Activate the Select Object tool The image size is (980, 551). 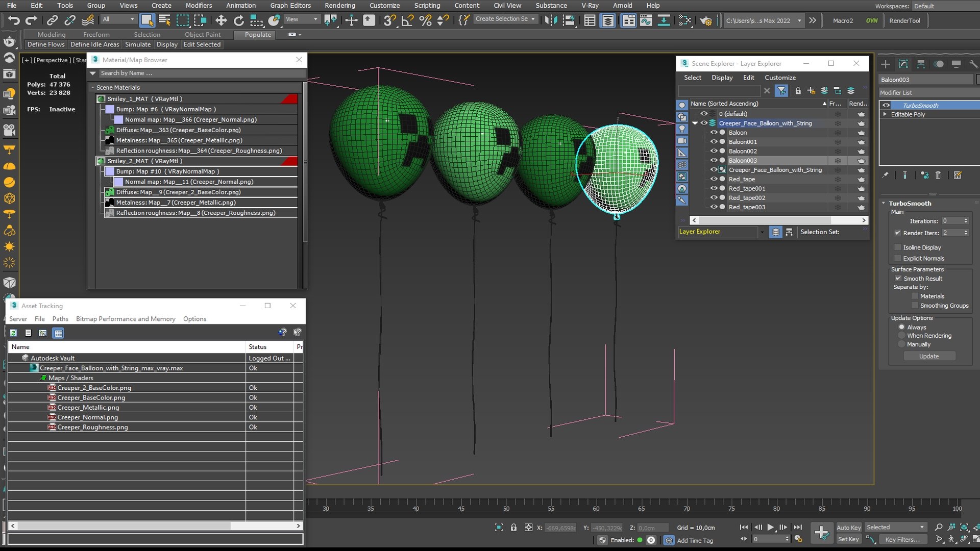147,20
